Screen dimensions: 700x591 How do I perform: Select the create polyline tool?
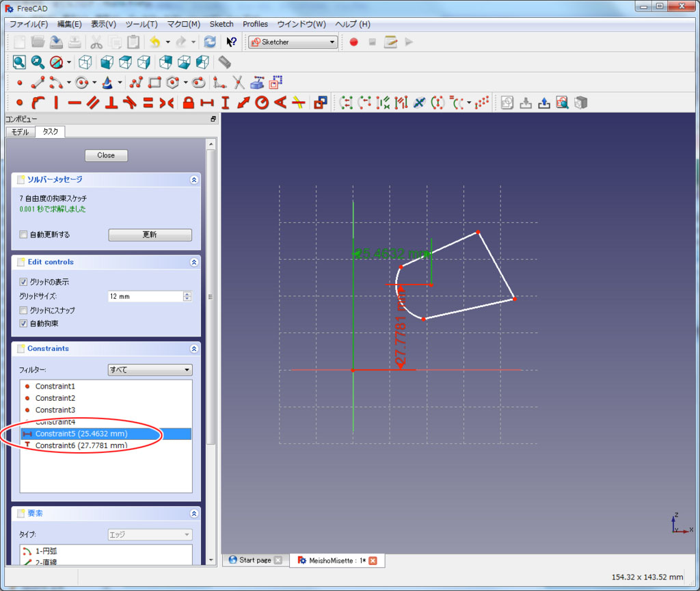[x=136, y=83]
